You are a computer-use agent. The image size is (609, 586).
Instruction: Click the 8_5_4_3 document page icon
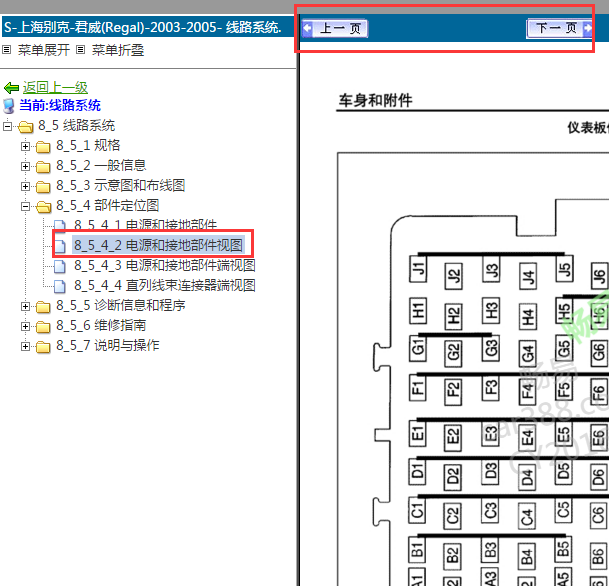coord(59,266)
